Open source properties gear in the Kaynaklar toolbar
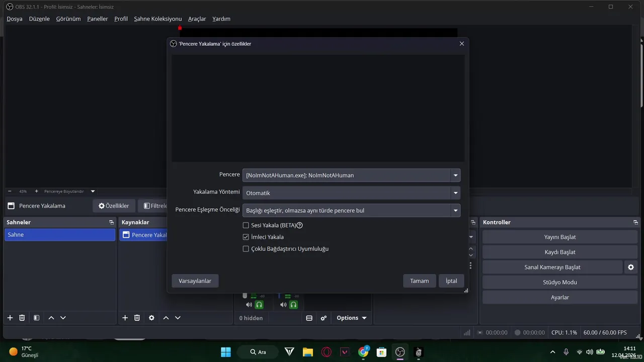Image resolution: width=644 pixels, height=362 pixels. click(x=151, y=318)
